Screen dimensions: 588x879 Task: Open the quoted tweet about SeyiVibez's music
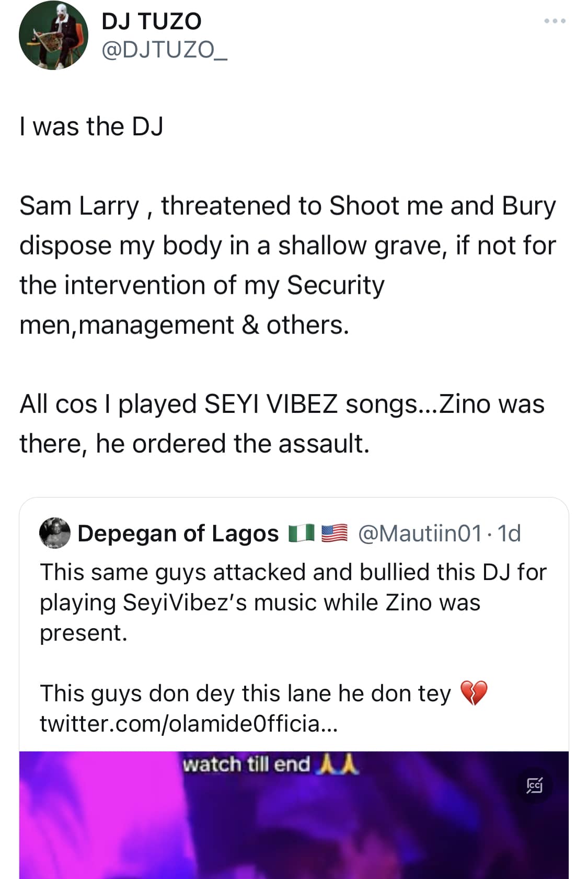click(293, 602)
